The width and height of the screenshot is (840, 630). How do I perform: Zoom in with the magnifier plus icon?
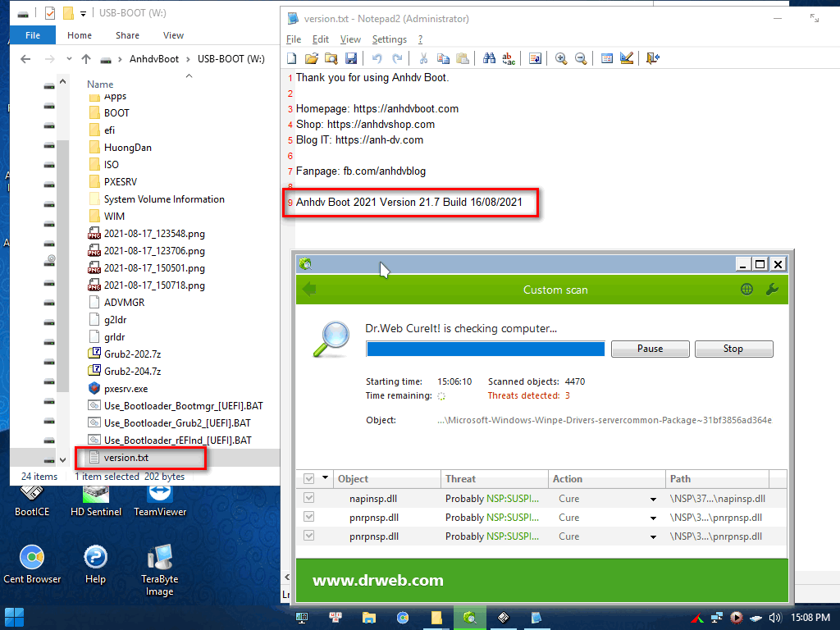(x=561, y=58)
